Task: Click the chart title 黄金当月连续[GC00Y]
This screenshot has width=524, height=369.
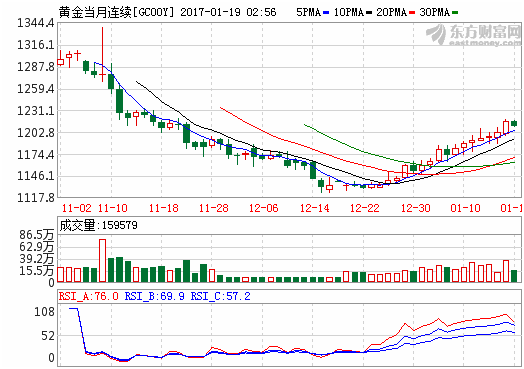Action: point(117,13)
